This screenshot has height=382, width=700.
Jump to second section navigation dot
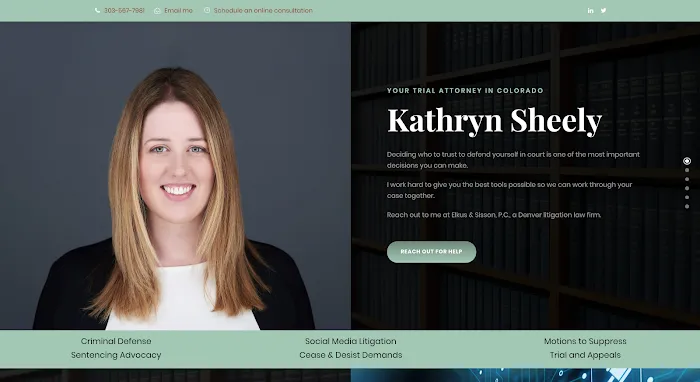coord(687,170)
